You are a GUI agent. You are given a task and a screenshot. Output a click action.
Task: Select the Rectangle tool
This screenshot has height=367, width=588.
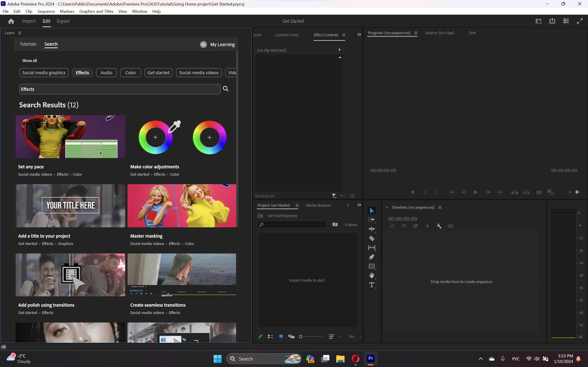(x=371, y=266)
